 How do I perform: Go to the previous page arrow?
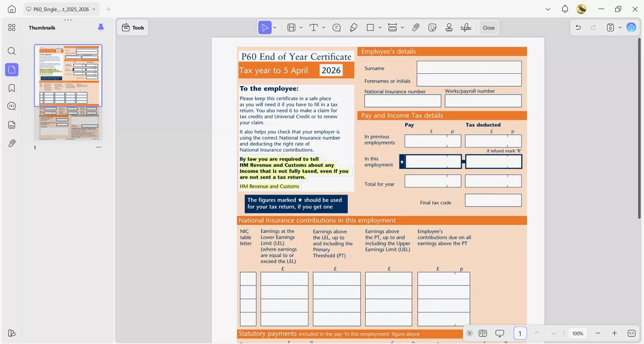tap(537, 334)
